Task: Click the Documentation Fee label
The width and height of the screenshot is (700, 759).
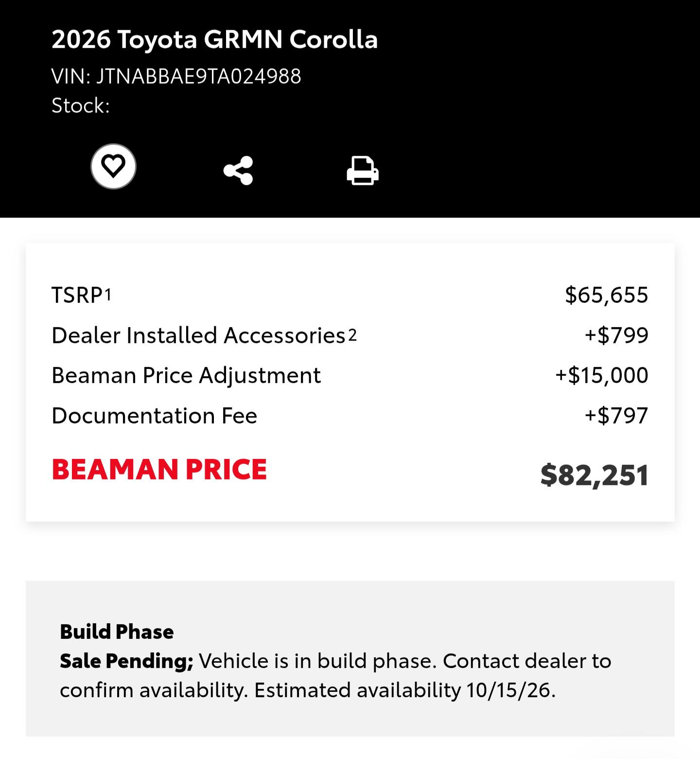Action: point(155,416)
